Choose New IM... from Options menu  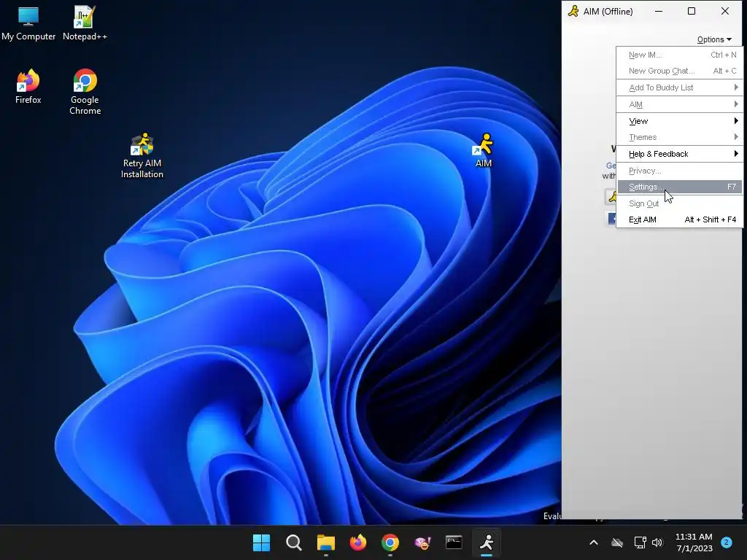tap(679, 55)
